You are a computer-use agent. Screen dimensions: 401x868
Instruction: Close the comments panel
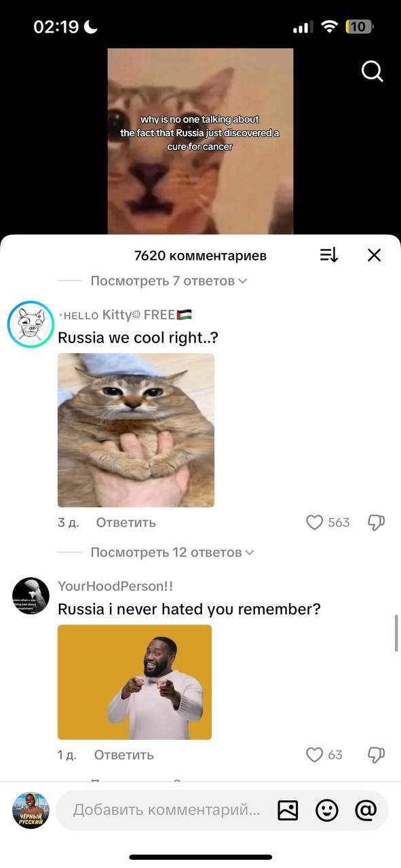[374, 255]
